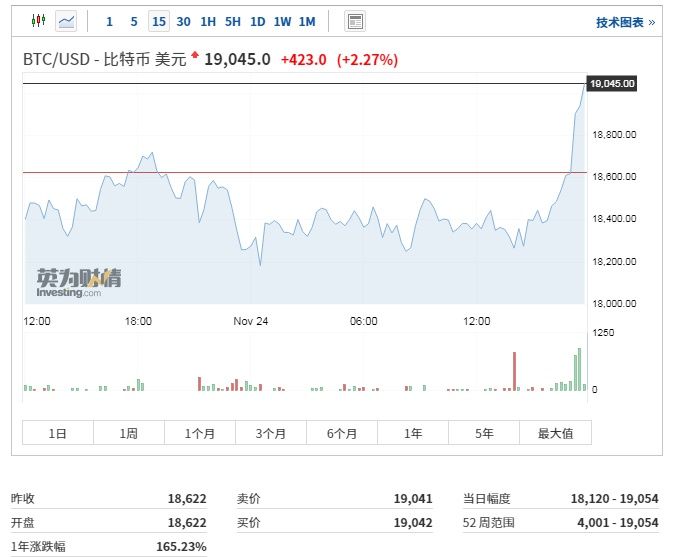
Task: Open the 技术图表 link
Action: coord(625,22)
